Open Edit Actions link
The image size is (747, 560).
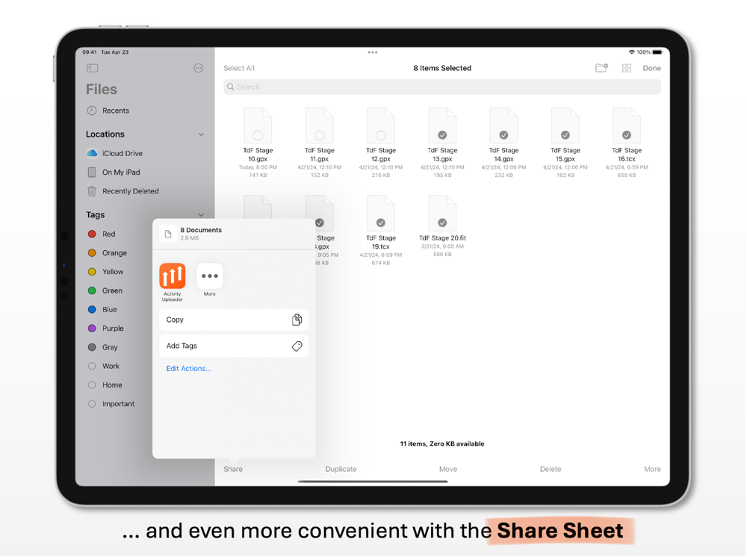[x=189, y=369]
